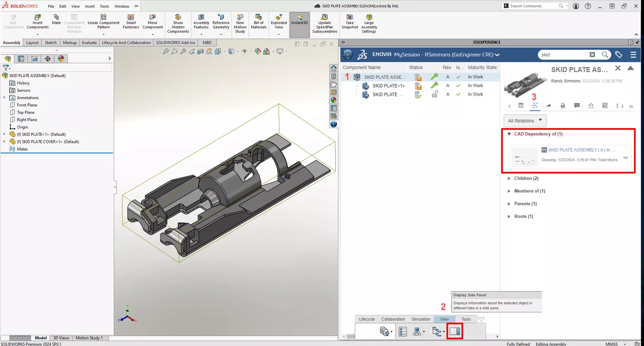Open the Properties tab in side panel

click(521, 106)
